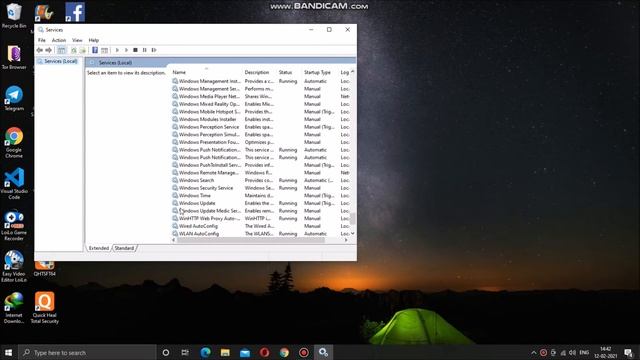Select the Windows Media Player Network row
The width and height of the screenshot is (640, 360).
click(x=260, y=96)
